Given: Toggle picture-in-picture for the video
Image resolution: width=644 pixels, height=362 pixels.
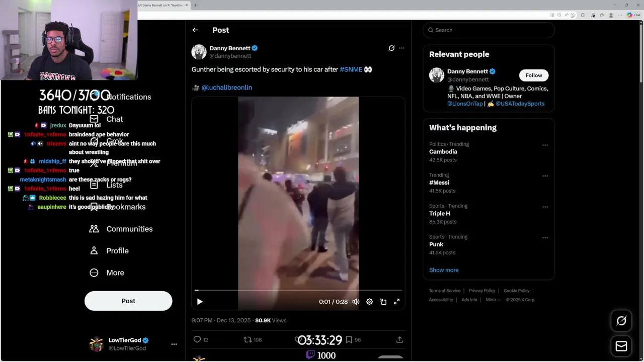Looking at the screenshot, I should (383, 302).
